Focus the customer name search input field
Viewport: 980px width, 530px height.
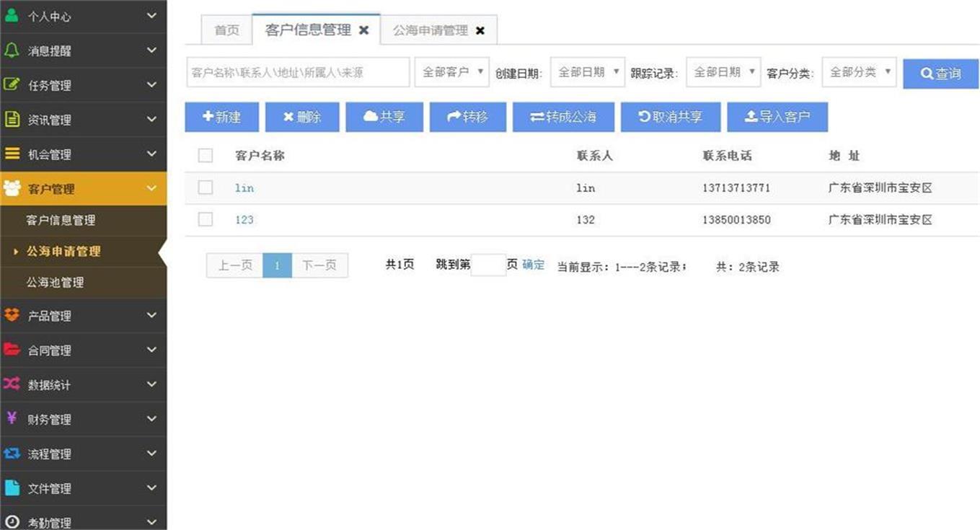[298, 72]
